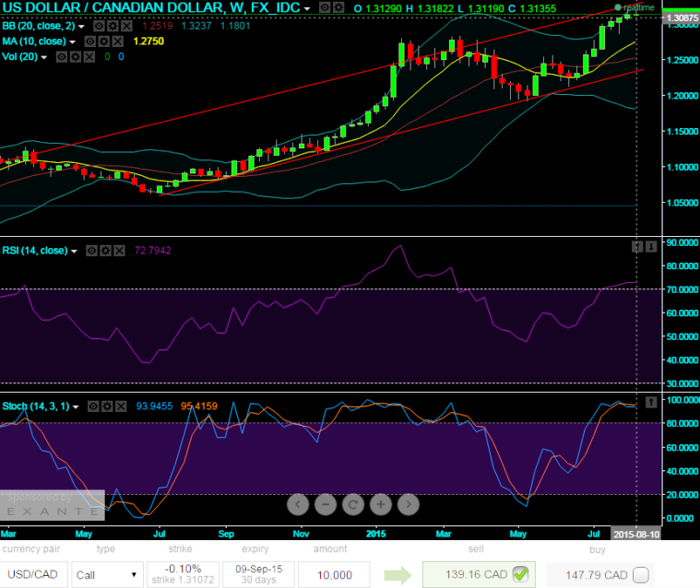Viewport: 700px width, 588px height.
Task: Open Stoch settings gear icon
Action: (x=107, y=406)
